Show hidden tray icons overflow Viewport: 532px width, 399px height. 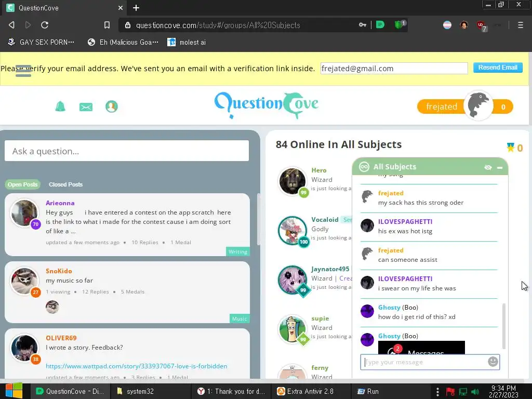437,392
